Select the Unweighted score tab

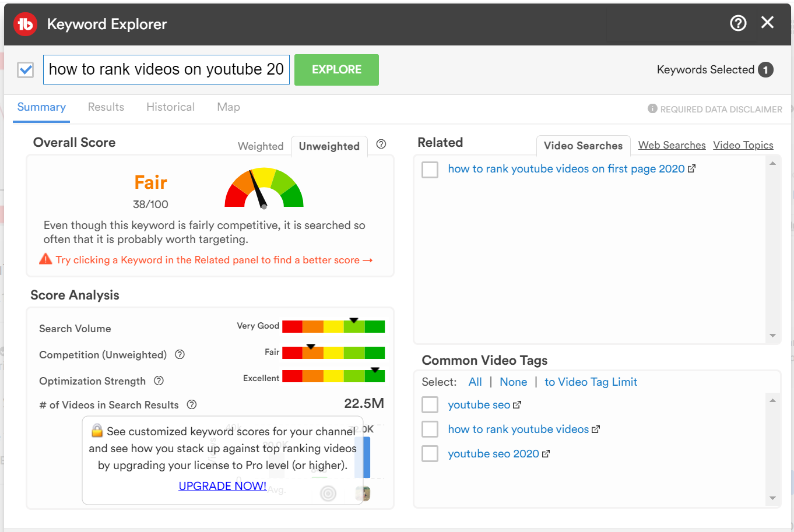pyautogui.click(x=329, y=146)
